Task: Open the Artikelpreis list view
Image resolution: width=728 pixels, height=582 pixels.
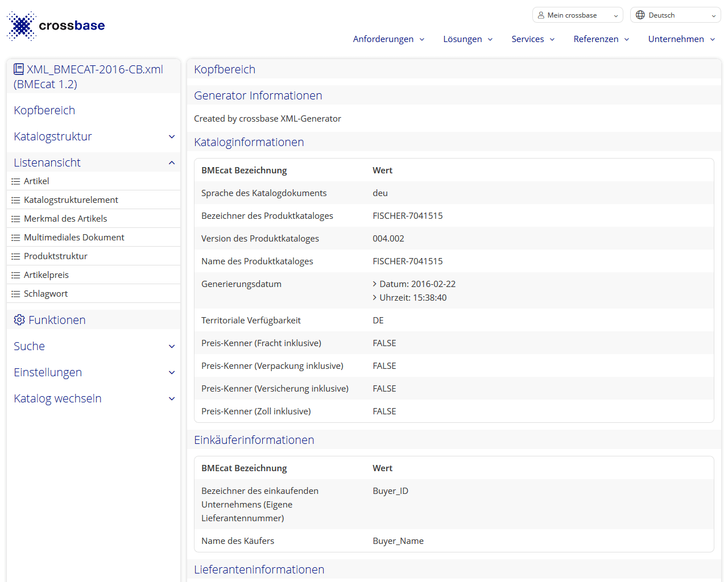Action: tap(46, 275)
